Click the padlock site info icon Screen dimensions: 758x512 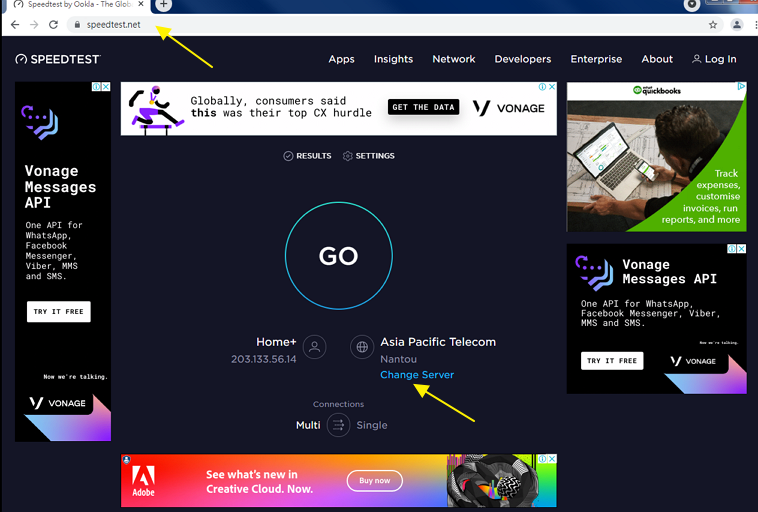77,25
